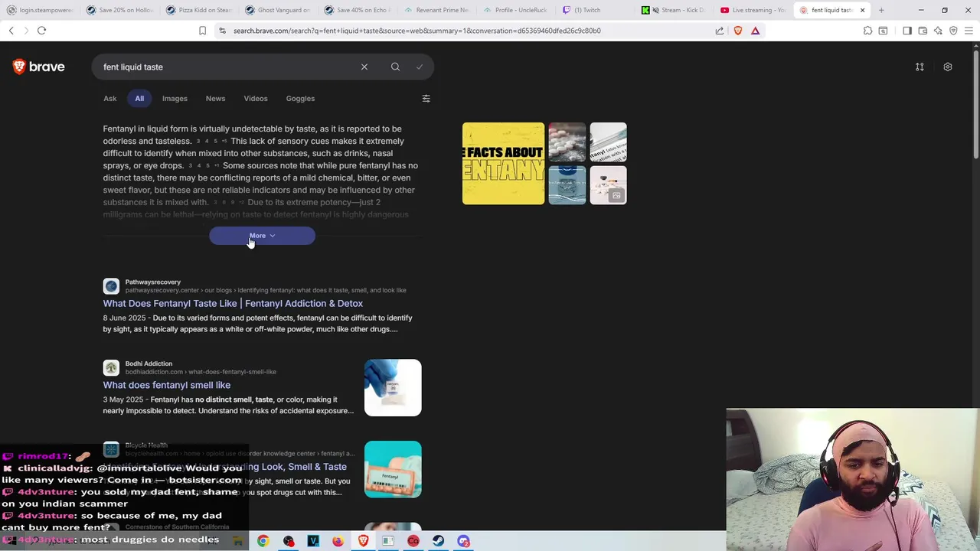Image resolution: width=980 pixels, height=551 pixels.
Task: Close the fent liquid taste tab
Action: click(x=862, y=10)
